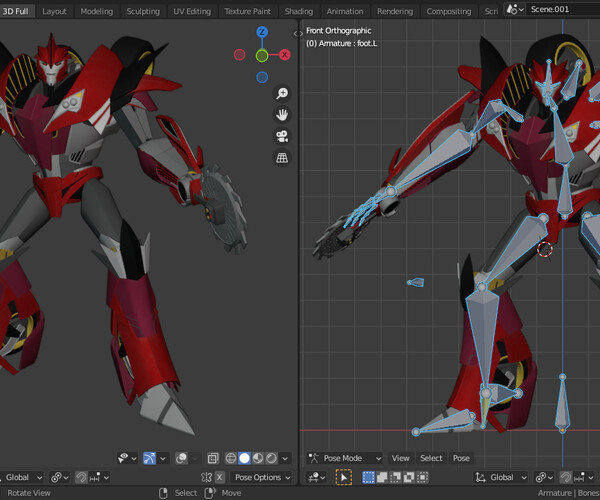Click the 'Front Orthographic' viewport label
This screenshot has width=600, height=500.
click(x=339, y=31)
